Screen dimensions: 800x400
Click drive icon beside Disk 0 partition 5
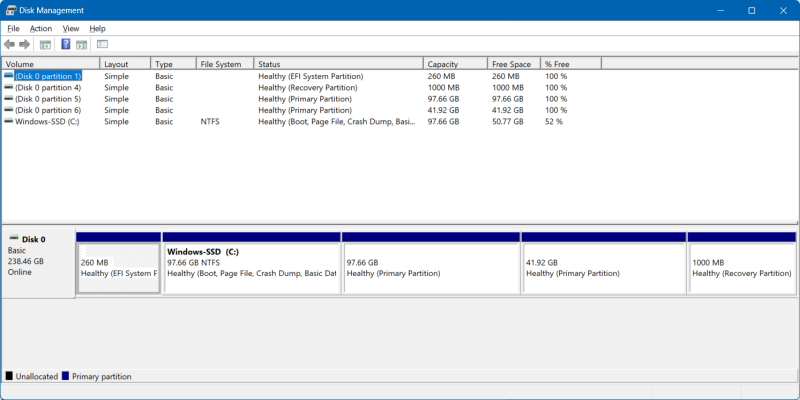coord(8,98)
